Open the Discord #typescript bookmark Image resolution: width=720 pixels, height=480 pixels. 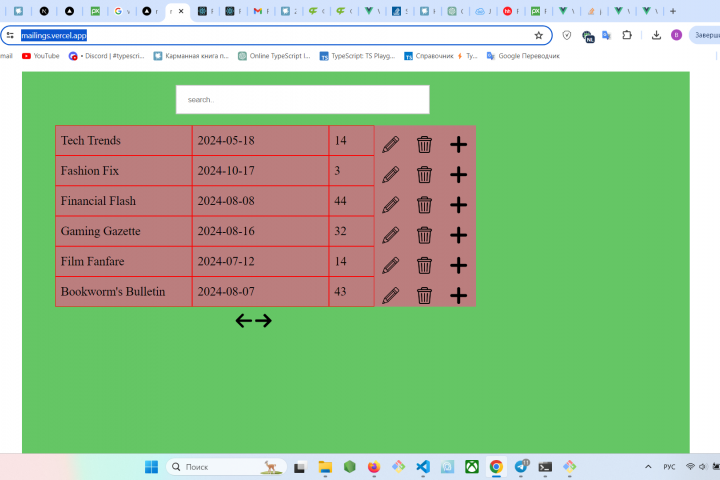click(x=107, y=56)
